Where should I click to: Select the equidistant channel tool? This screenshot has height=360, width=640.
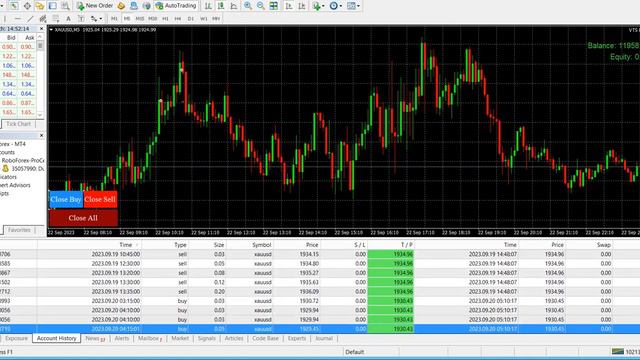point(42,18)
